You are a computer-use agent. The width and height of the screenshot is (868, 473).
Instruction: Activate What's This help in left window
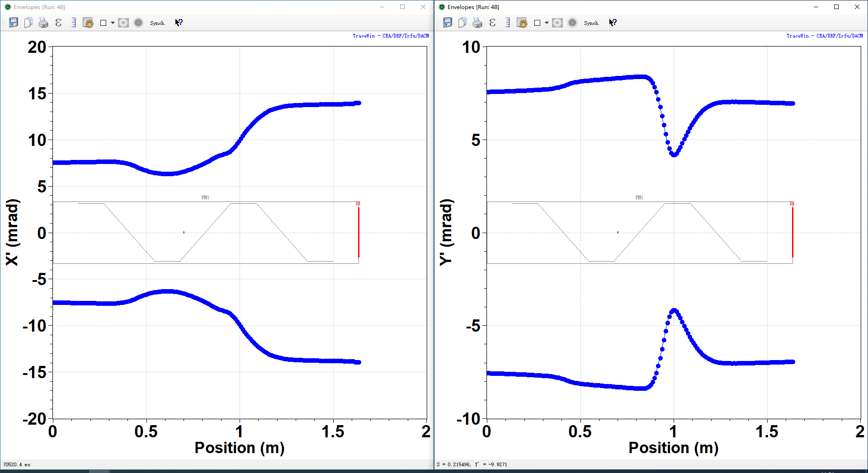(179, 23)
